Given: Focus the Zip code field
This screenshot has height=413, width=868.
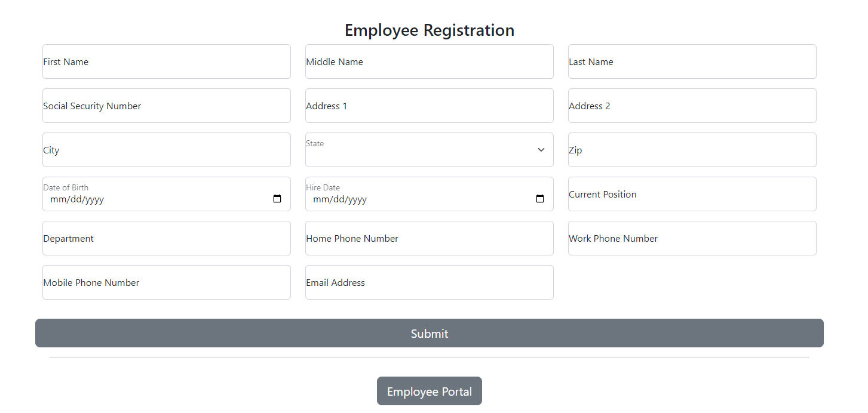Looking at the screenshot, I should pos(692,150).
